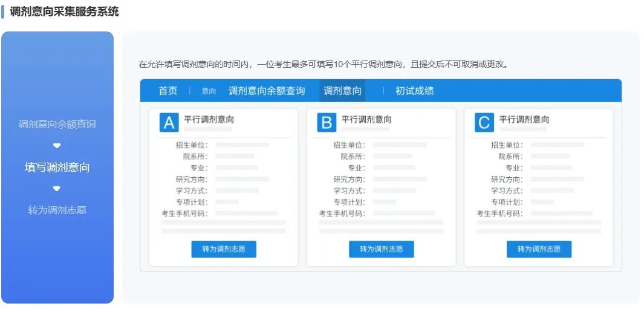This screenshot has width=644, height=309.
Task: Click 招生单位 label in card A
Action: (192, 145)
